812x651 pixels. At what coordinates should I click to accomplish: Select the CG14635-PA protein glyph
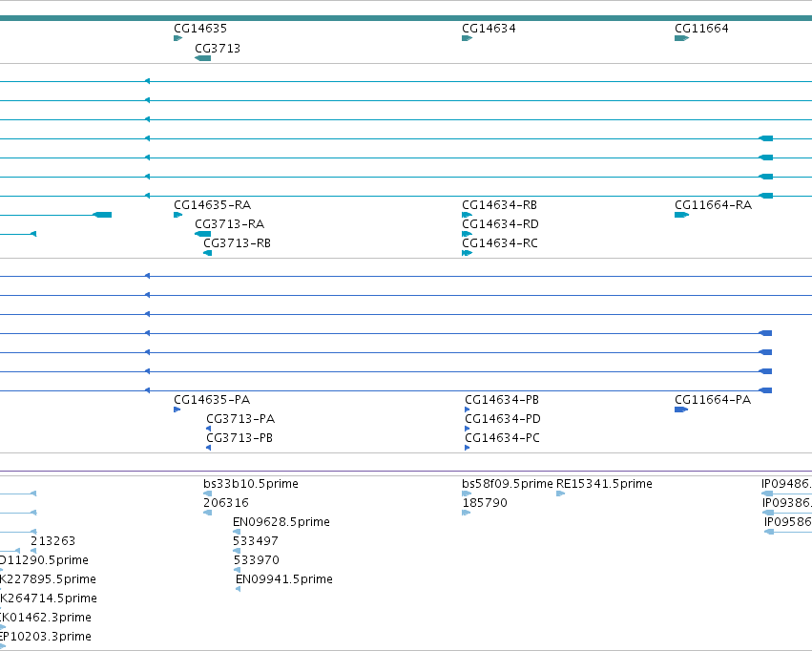coord(177,409)
